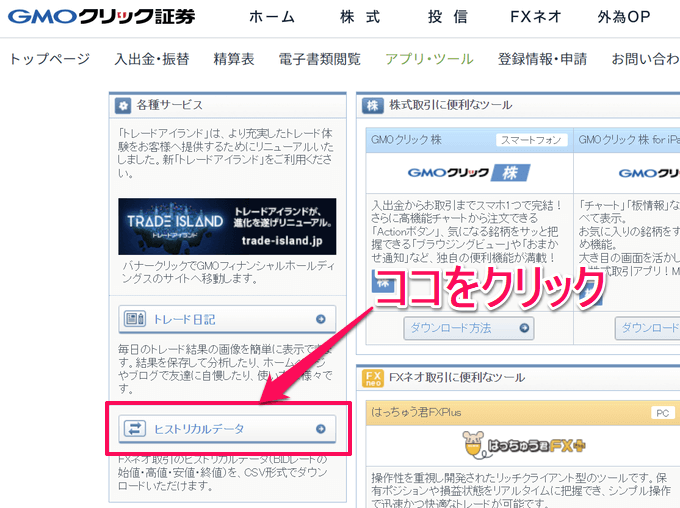Viewport: 680px width, 508px height.
Task: Click the スマートフォン label badge
Action: 532,140
